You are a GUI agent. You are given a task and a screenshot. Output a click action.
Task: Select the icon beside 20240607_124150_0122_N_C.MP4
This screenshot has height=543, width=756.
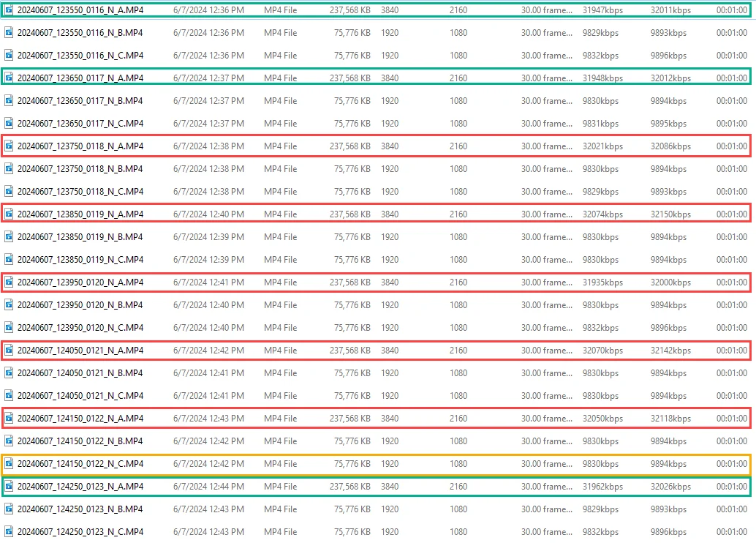(9, 464)
